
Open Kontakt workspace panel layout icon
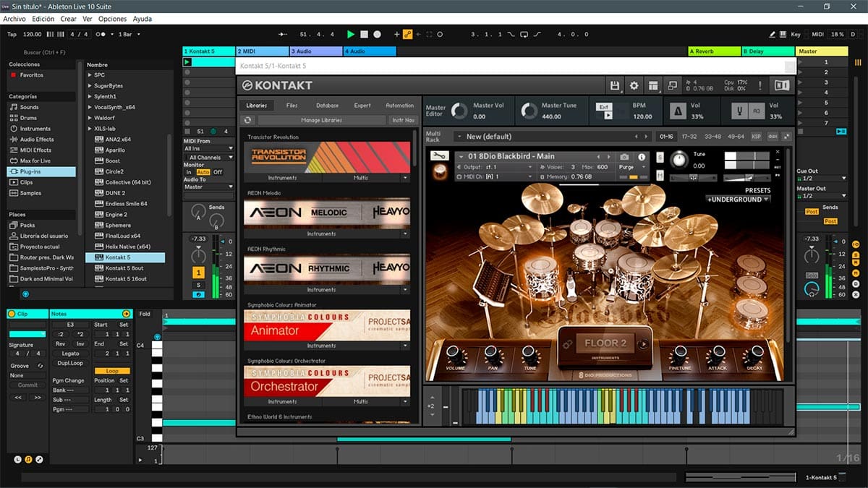[654, 85]
